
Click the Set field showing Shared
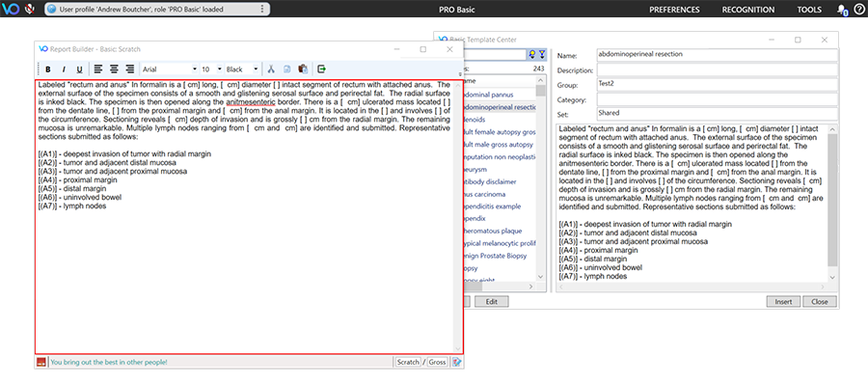pos(717,113)
